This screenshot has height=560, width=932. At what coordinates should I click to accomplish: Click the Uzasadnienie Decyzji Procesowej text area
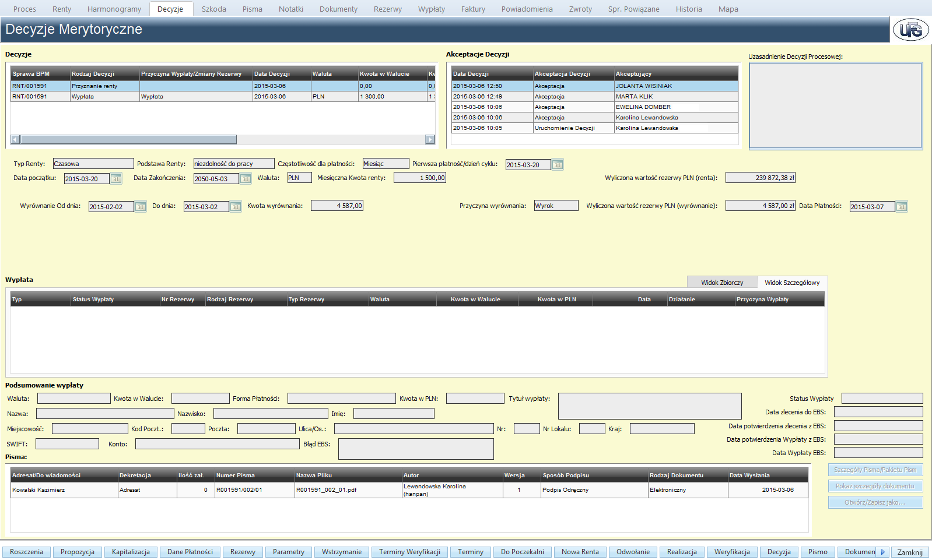[x=836, y=106]
